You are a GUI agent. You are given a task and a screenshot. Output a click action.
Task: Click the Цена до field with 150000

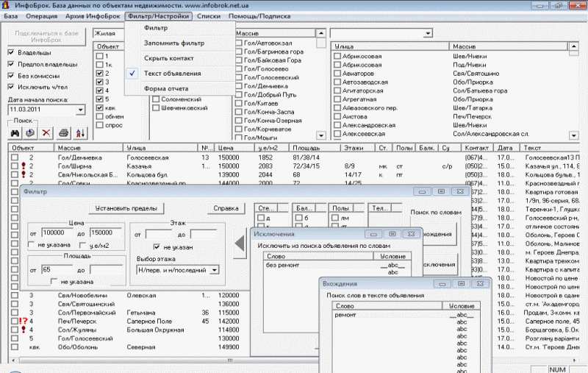(x=105, y=233)
